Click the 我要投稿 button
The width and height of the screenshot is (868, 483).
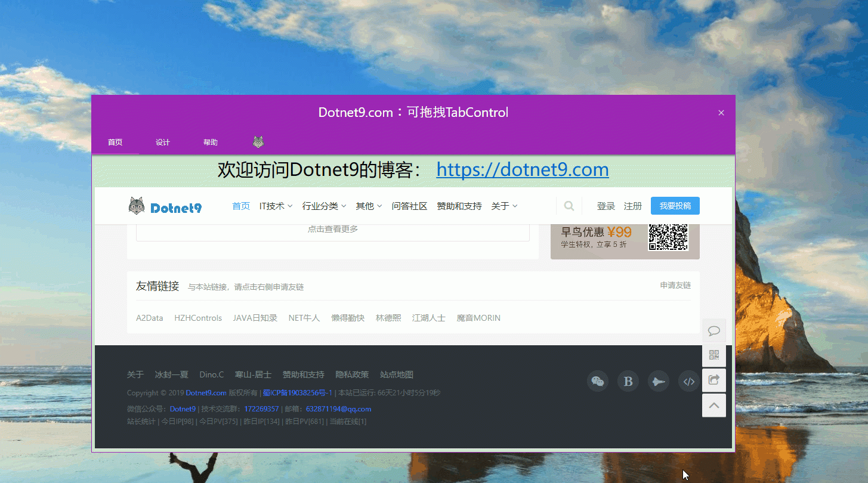point(675,206)
